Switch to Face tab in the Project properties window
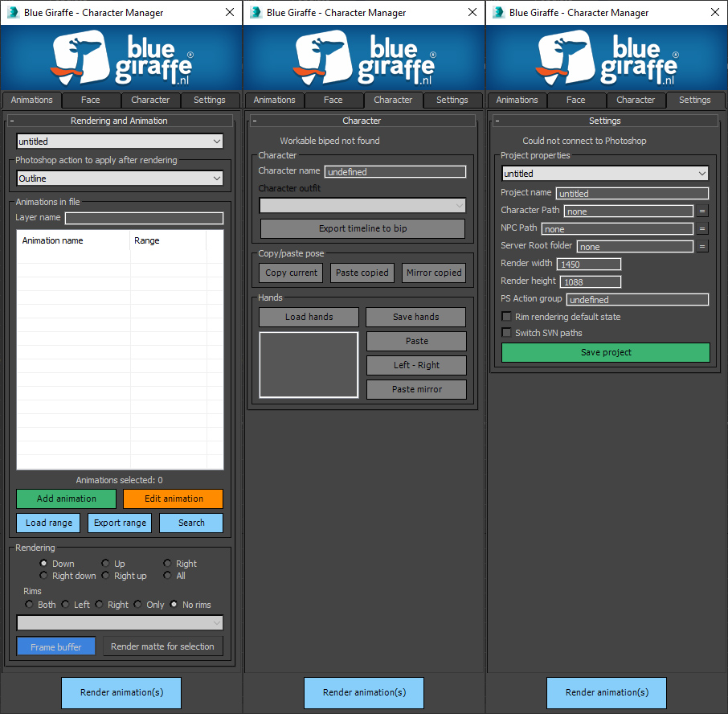The height and width of the screenshot is (714, 728). pos(575,101)
